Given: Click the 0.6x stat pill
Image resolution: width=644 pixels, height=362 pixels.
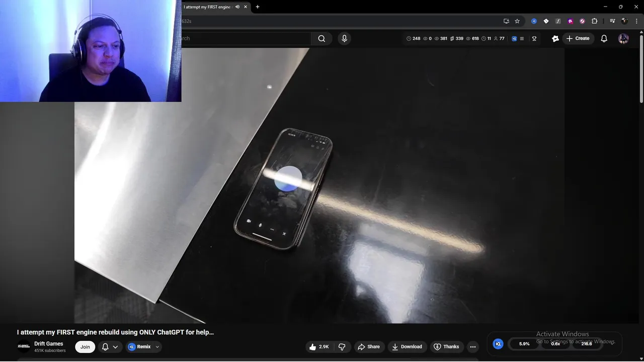Looking at the screenshot, I should (x=555, y=344).
